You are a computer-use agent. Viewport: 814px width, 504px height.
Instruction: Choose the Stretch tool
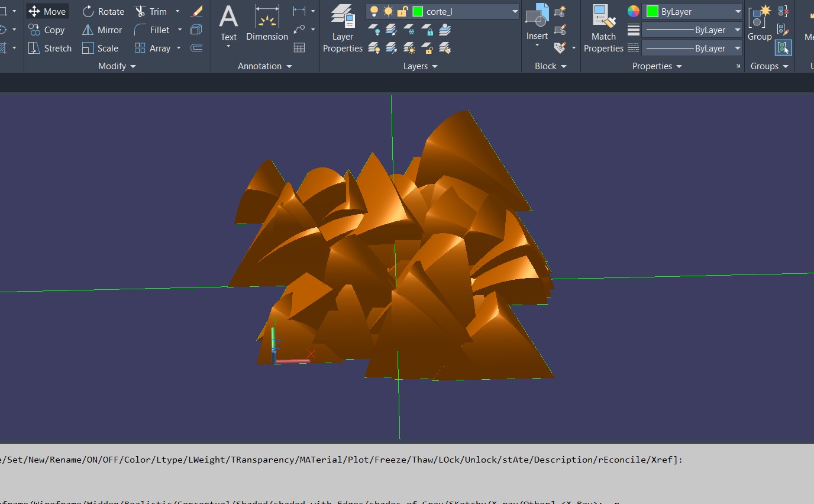pyautogui.click(x=50, y=48)
